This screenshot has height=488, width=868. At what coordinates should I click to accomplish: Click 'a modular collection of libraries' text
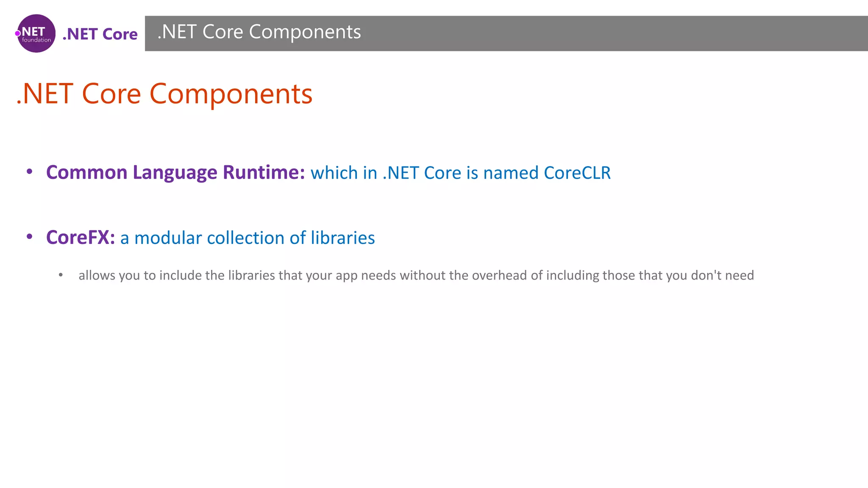(248, 238)
